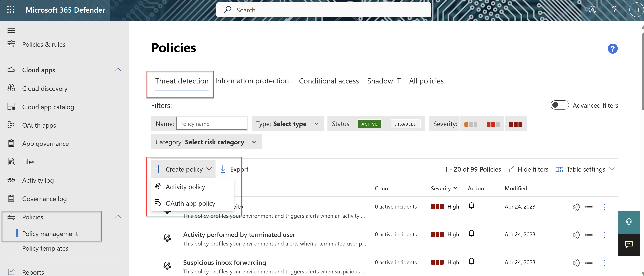Click the Export button
This screenshot has height=276, width=644.
(x=234, y=169)
